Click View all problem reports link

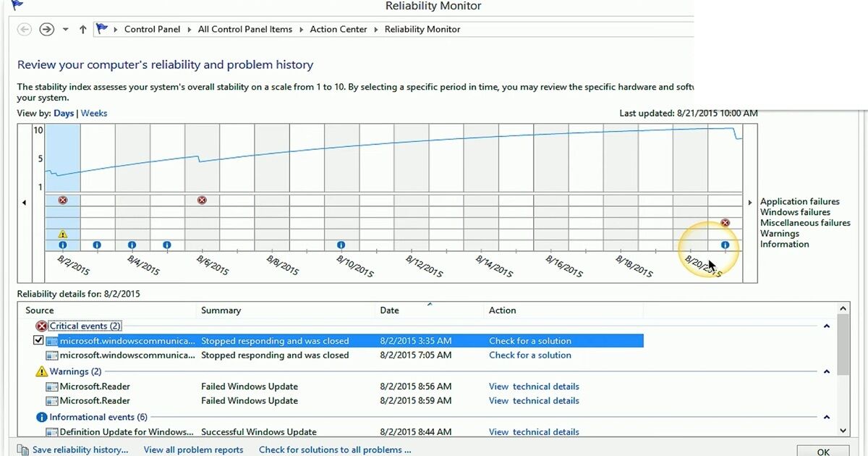pos(193,449)
